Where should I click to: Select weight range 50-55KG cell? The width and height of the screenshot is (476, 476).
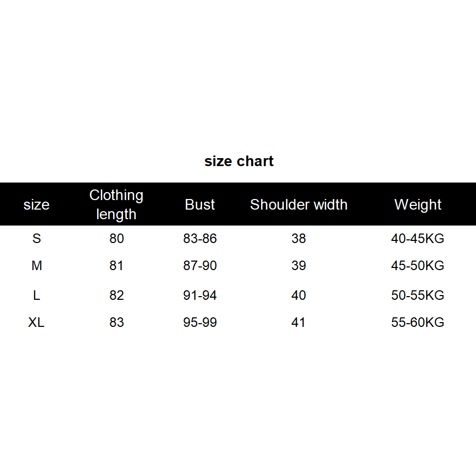click(418, 296)
